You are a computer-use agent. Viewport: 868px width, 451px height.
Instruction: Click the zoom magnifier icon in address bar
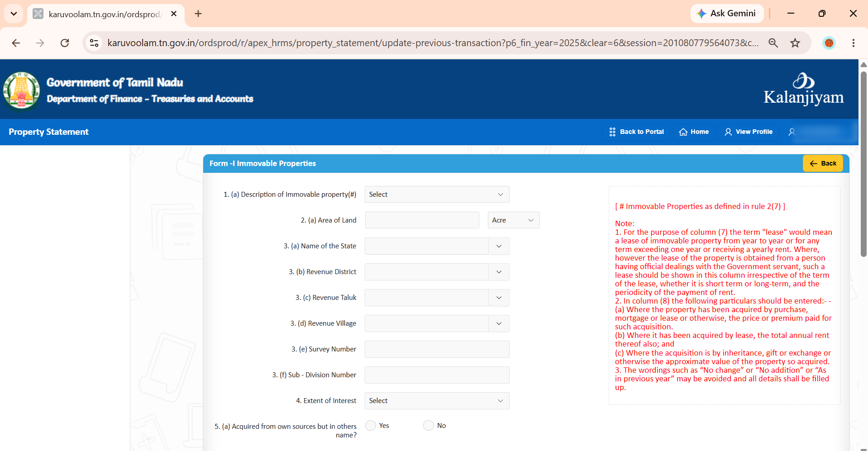pos(773,43)
